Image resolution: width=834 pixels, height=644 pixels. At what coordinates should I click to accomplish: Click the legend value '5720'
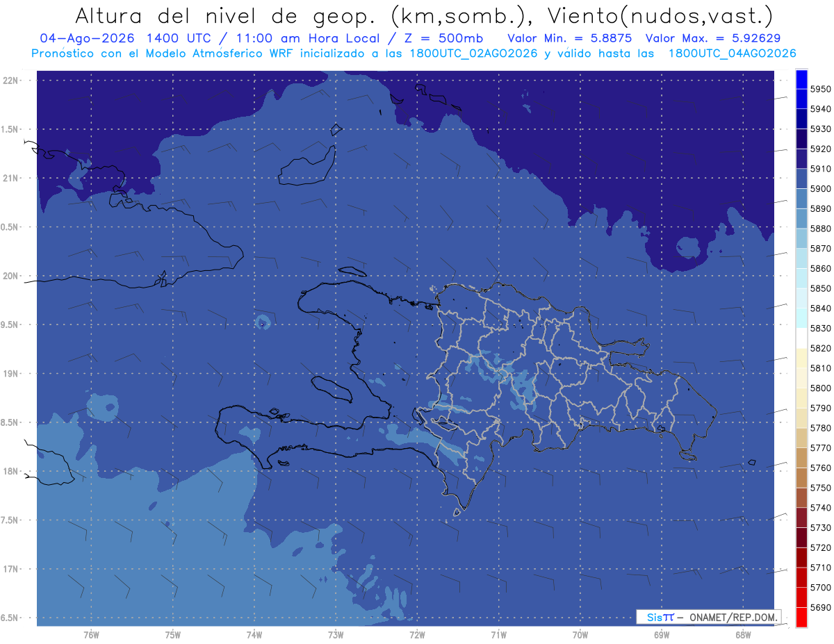820,547
